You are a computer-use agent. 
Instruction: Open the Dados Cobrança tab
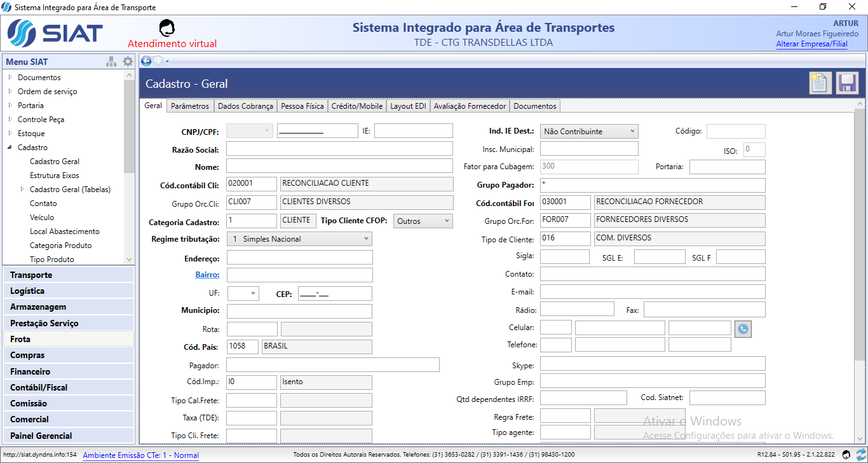click(x=245, y=106)
